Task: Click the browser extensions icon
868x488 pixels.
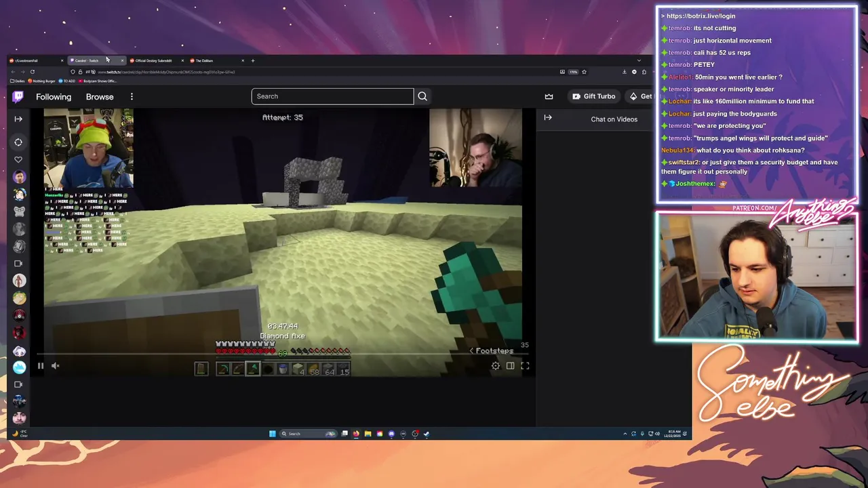Action: pyautogui.click(x=644, y=72)
